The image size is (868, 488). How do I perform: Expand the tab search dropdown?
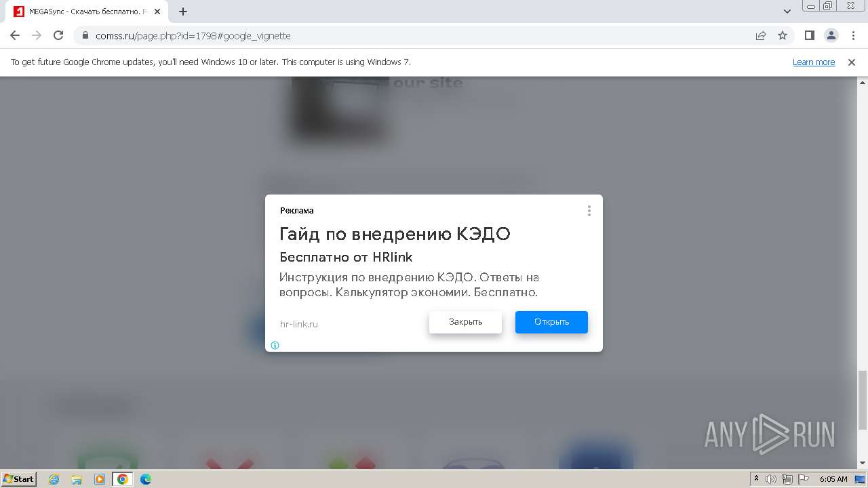pyautogui.click(x=787, y=12)
